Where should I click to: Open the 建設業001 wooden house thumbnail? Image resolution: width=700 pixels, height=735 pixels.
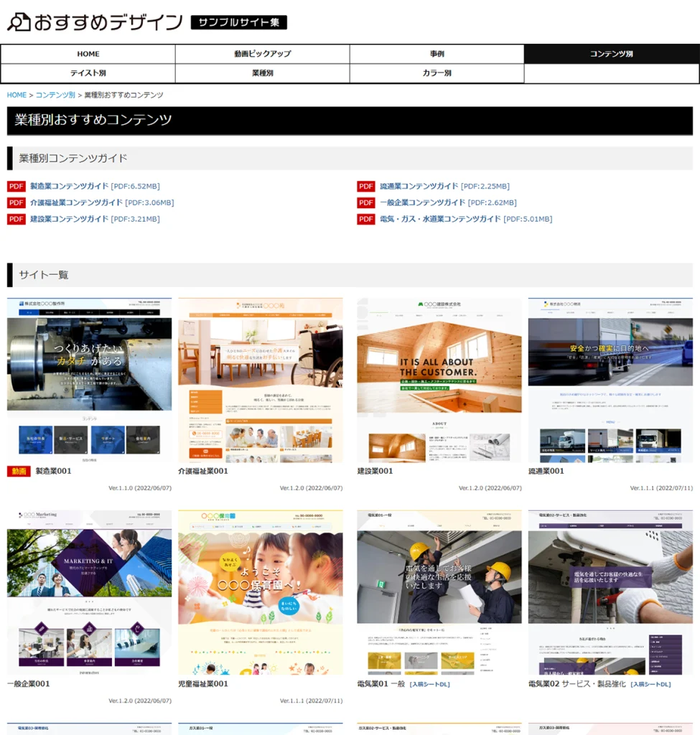[x=439, y=380]
